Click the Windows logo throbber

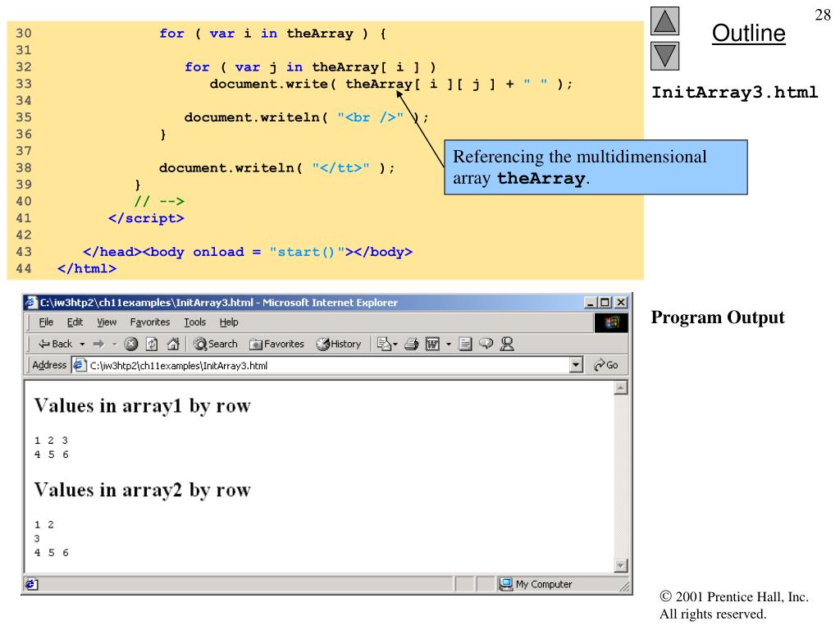[611, 322]
